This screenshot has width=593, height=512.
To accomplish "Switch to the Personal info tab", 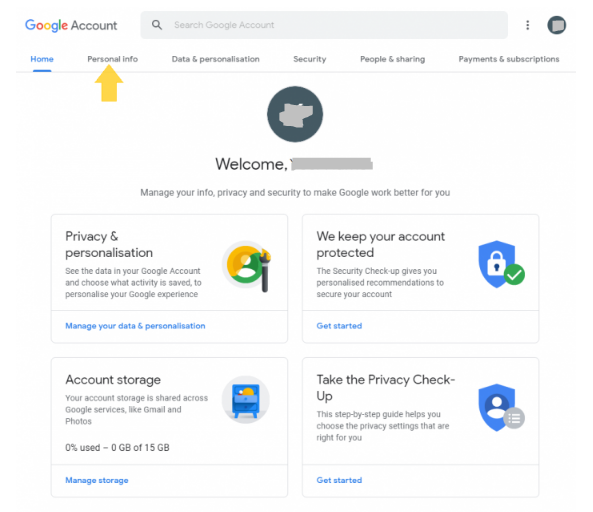I will [x=112, y=59].
